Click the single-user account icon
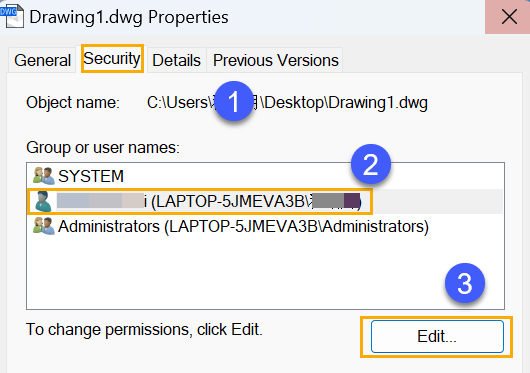 (x=44, y=201)
